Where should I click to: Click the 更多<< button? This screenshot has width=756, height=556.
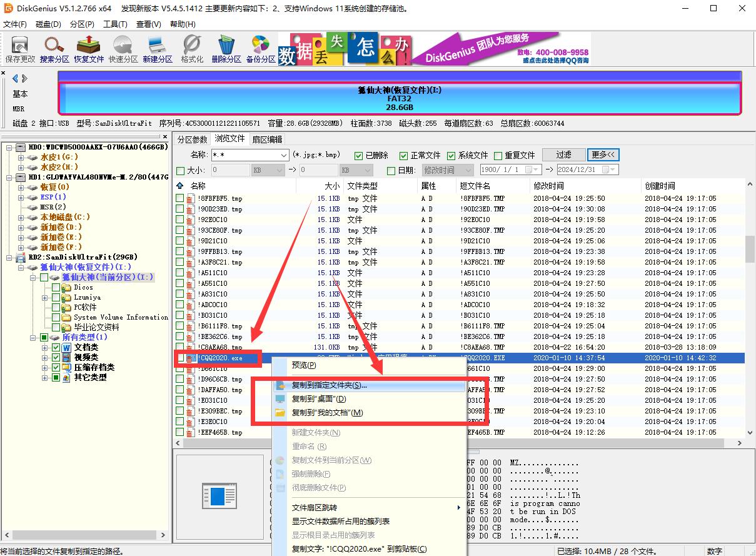tap(603, 154)
